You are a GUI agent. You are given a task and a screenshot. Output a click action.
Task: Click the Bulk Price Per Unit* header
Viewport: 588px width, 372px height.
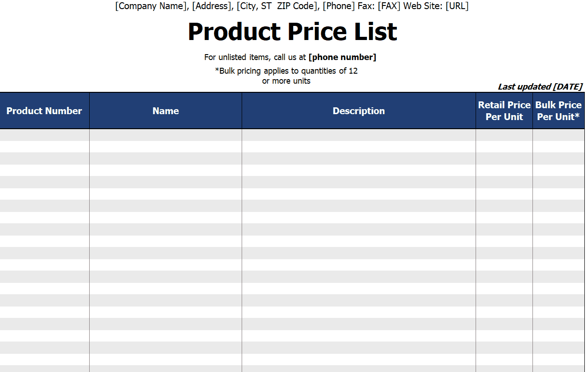point(558,111)
